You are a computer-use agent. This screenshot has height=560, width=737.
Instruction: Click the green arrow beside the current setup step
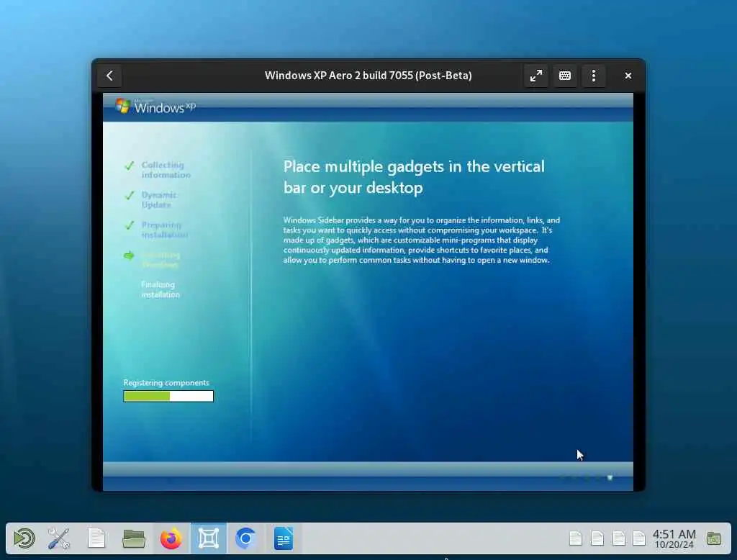tap(129, 256)
